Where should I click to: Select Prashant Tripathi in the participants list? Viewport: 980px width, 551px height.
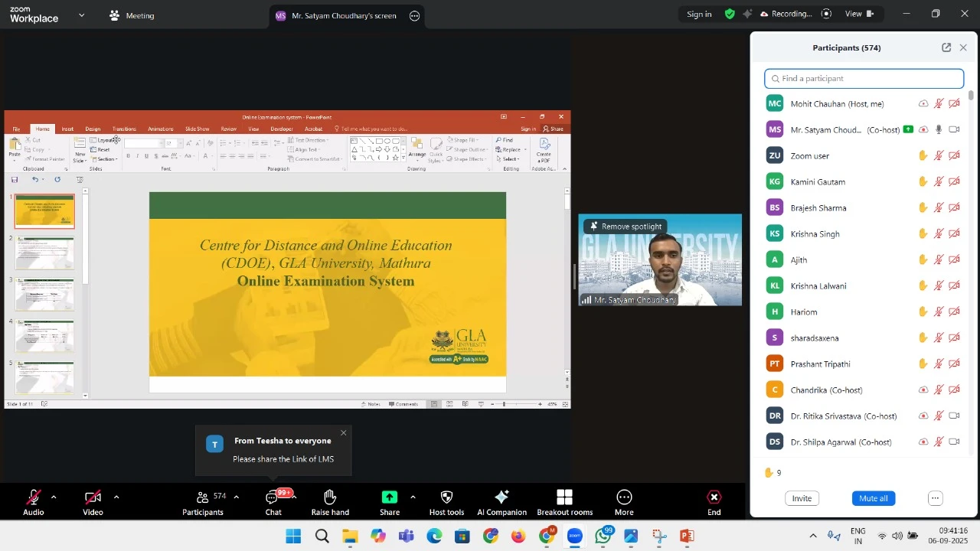[x=821, y=364]
